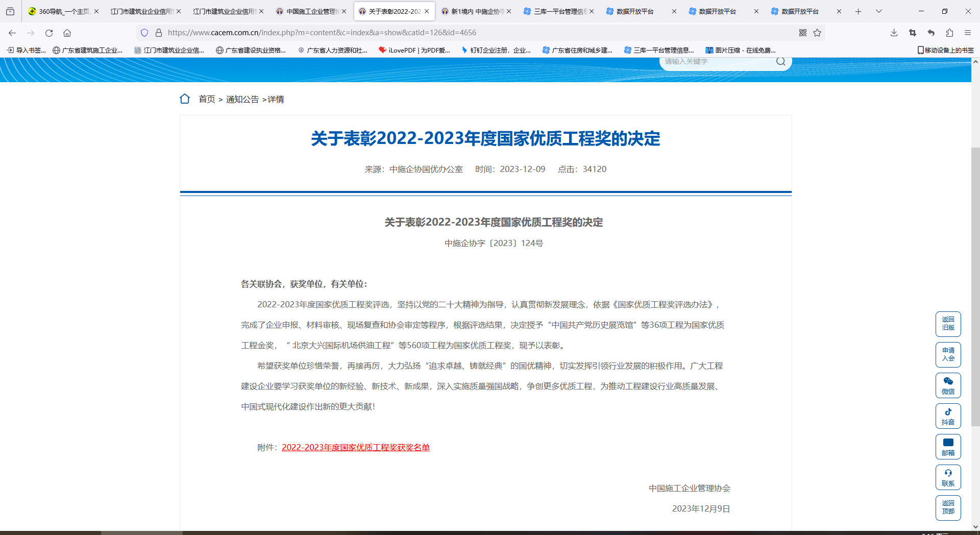
Task: Click the 中施企协字〔2023〕124号 document number
Action: coord(494,243)
